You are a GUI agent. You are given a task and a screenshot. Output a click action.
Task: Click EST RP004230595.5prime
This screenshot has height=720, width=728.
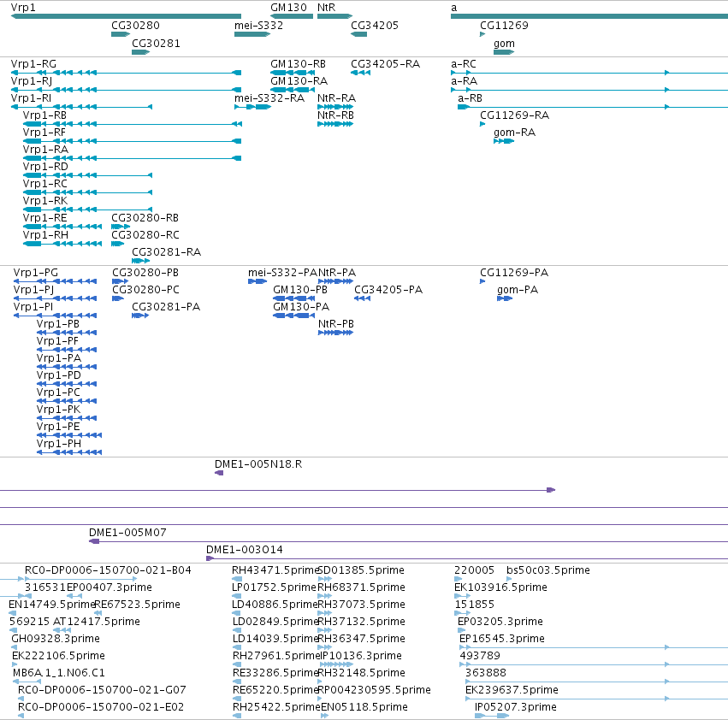[319, 699]
